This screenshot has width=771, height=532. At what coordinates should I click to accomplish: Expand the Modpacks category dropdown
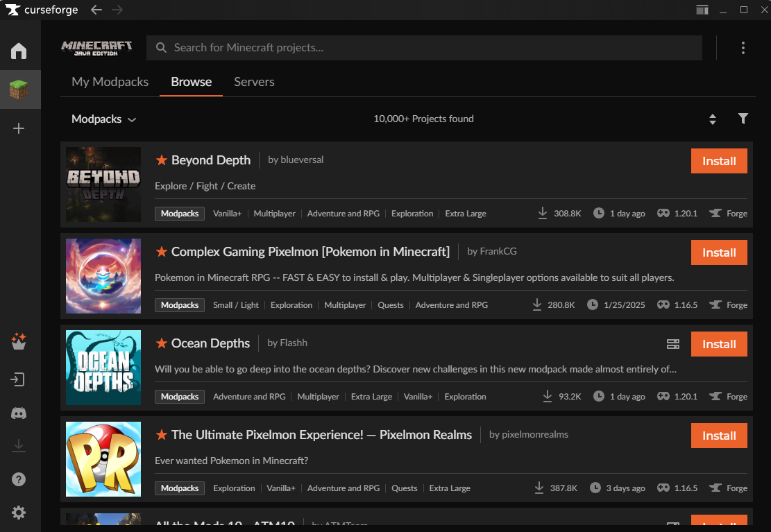(x=104, y=119)
